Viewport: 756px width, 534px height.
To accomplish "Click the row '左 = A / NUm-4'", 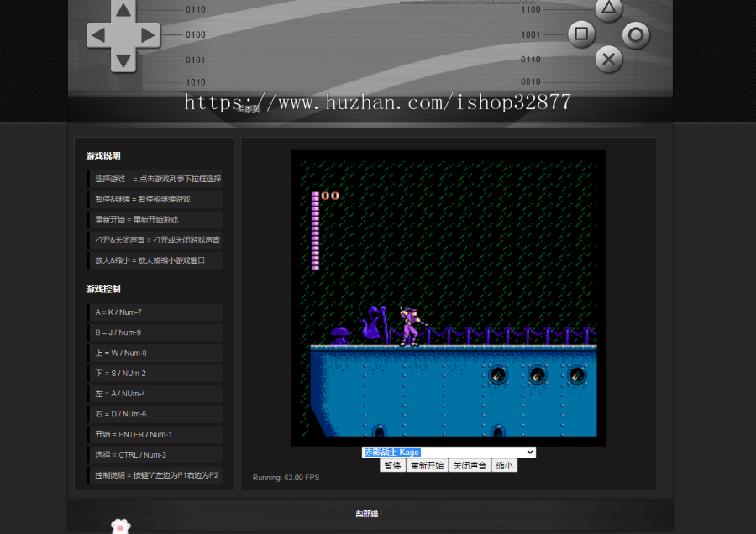I will (x=155, y=394).
